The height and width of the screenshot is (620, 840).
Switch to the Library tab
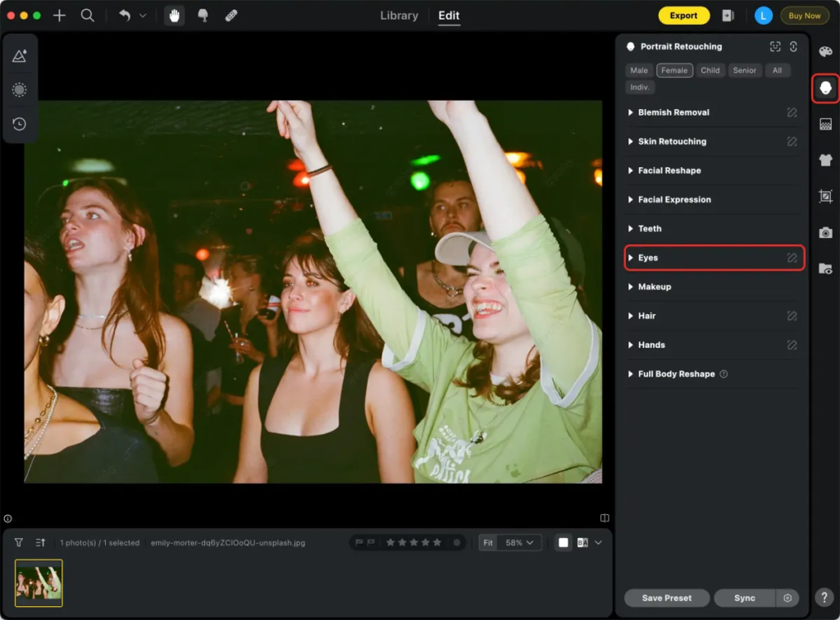pos(399,16)
